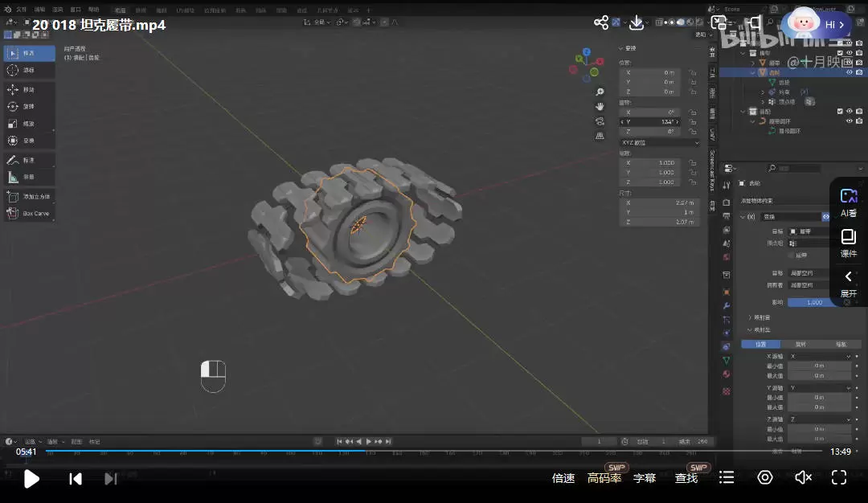Expand the 映射自 Map From section

point(759,317)
